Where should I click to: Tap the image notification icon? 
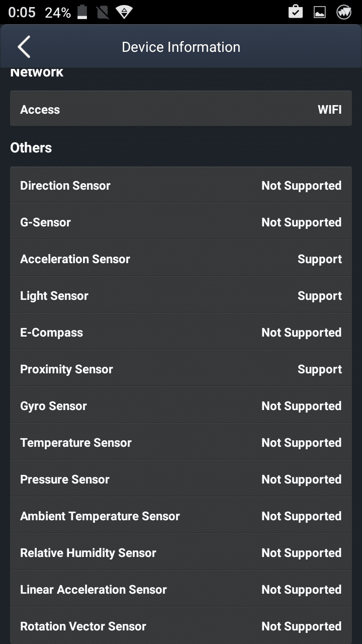[x=320, y=13]
